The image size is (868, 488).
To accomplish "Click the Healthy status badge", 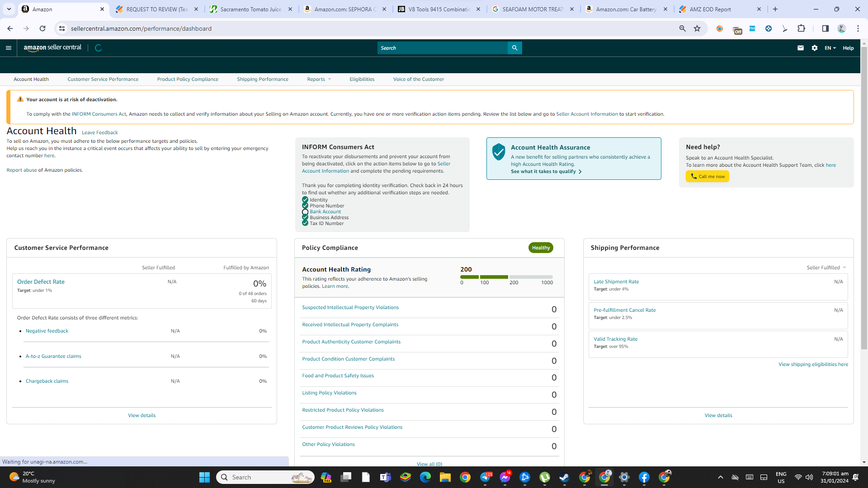I will click(541, 248).
